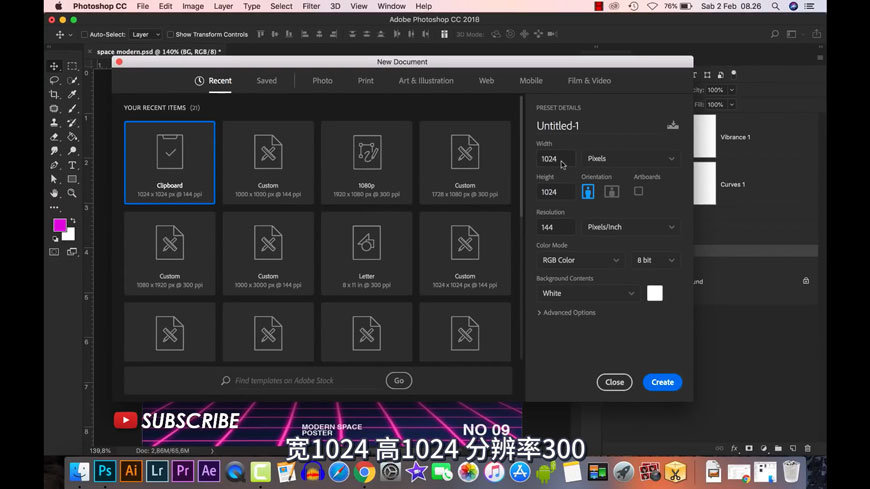Click the Width input field

tap(555, 159)
